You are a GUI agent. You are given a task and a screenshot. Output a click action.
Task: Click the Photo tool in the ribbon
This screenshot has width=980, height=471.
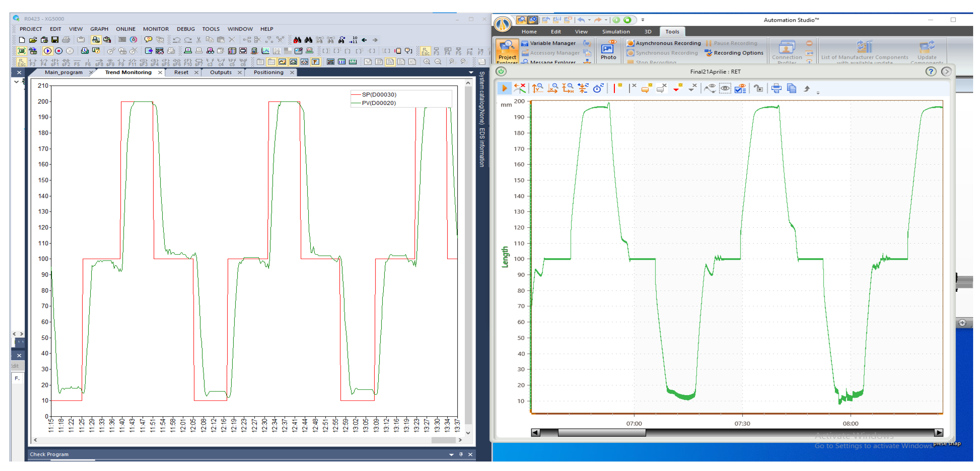[608, 51]
